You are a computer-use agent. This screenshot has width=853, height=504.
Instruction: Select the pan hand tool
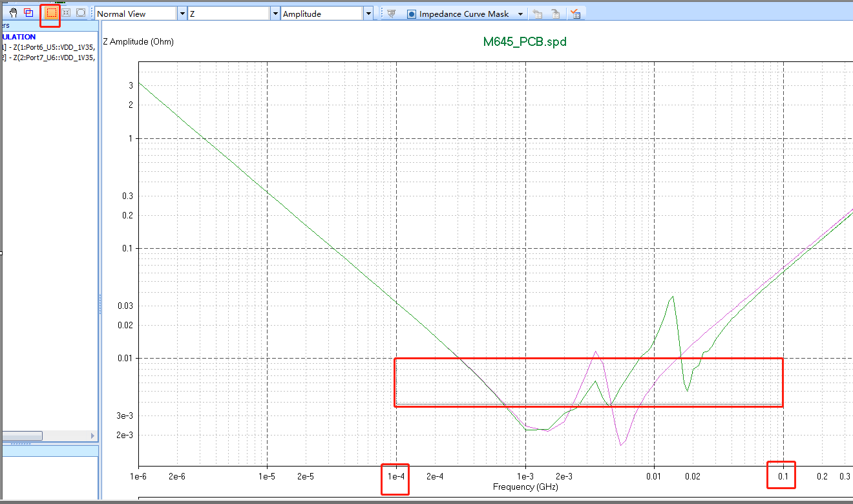point(13,13)
